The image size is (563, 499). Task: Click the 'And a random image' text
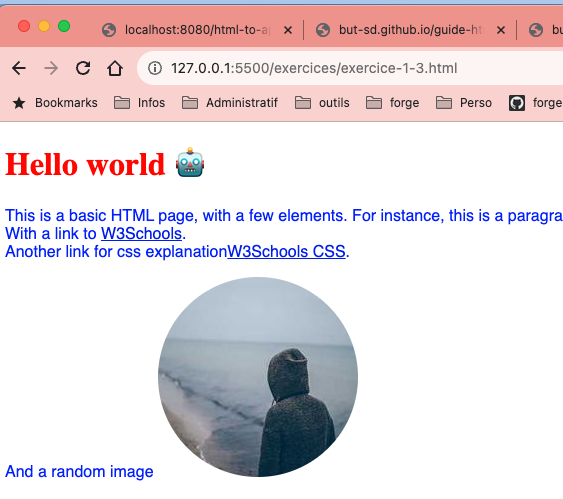point(79,472)
